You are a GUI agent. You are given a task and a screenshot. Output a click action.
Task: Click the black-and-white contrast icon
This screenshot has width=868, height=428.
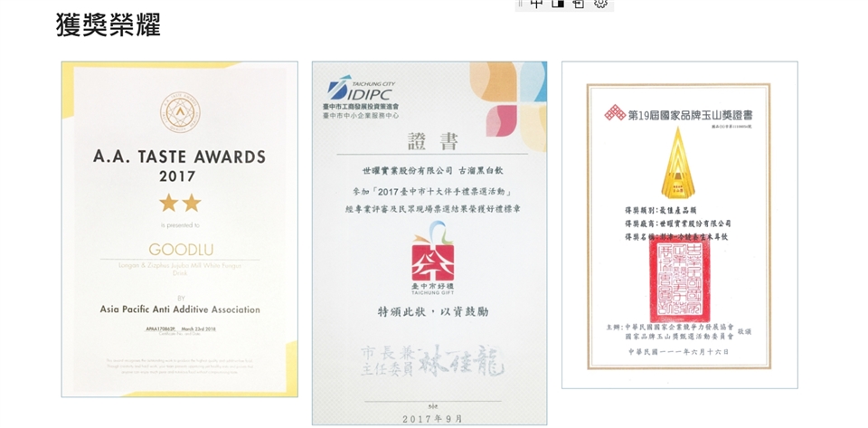(x=558, y=4)
